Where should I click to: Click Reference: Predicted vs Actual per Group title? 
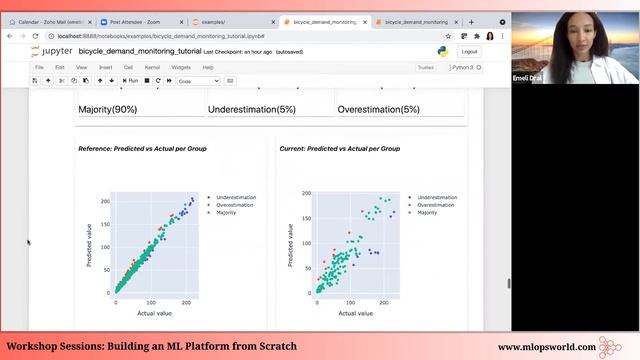click(x=142, y=149)
